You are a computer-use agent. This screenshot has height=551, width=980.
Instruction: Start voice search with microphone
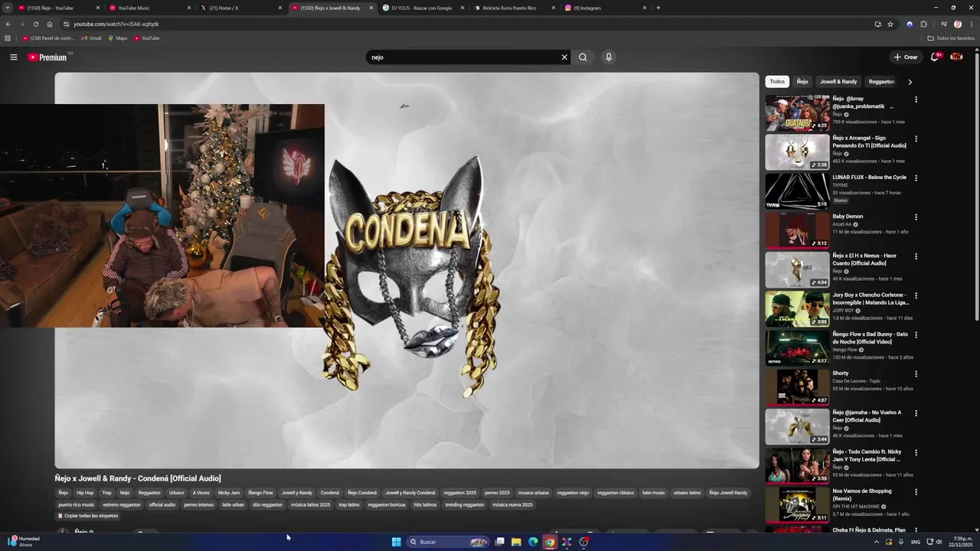click(x=609, y=57)
